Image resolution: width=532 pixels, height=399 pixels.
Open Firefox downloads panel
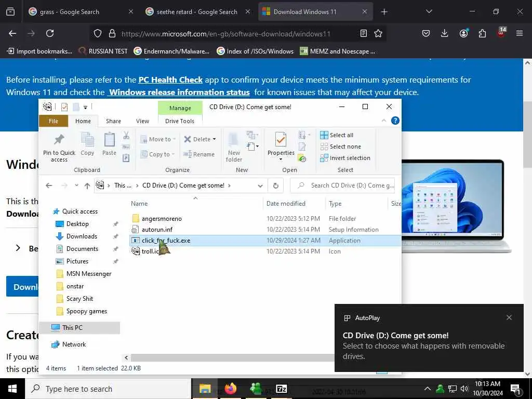coord(445,33)
